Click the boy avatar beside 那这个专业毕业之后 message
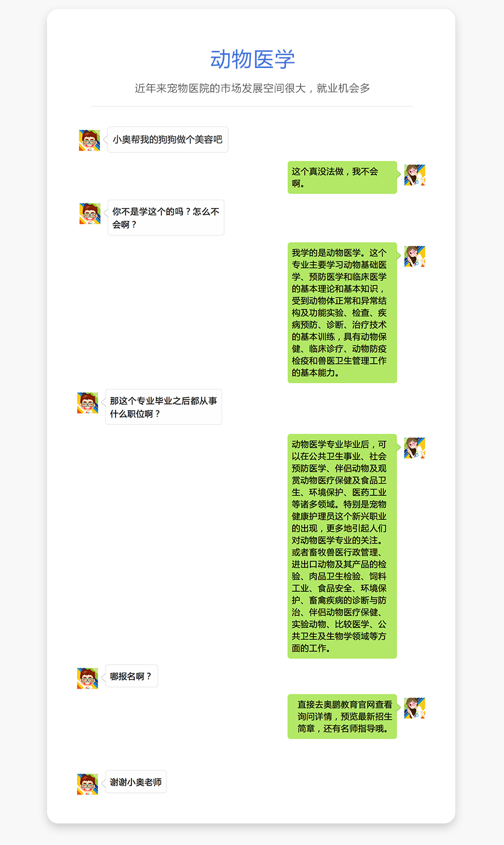 point(88,403)
